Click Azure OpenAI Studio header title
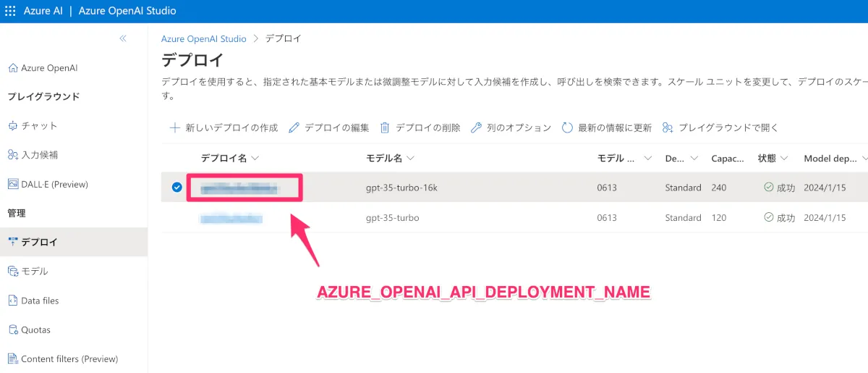This screenshot has width=868, height=373. (x=127, y=11)
